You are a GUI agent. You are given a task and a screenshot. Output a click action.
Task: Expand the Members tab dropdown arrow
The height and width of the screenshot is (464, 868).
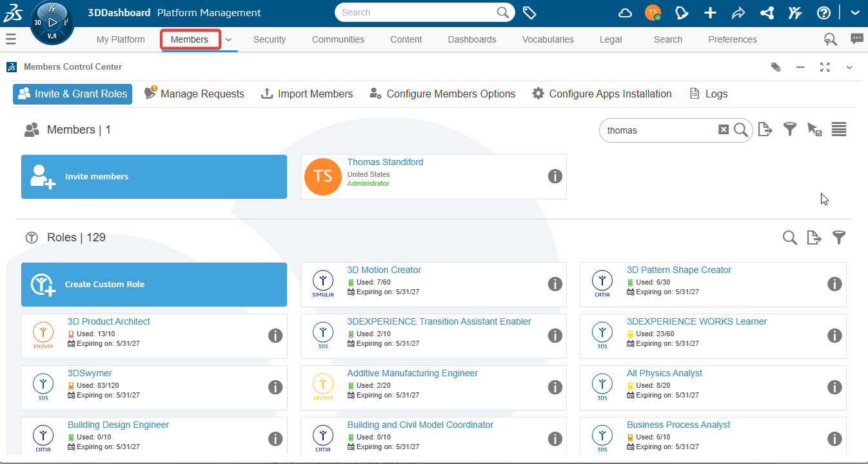point(228,40)
